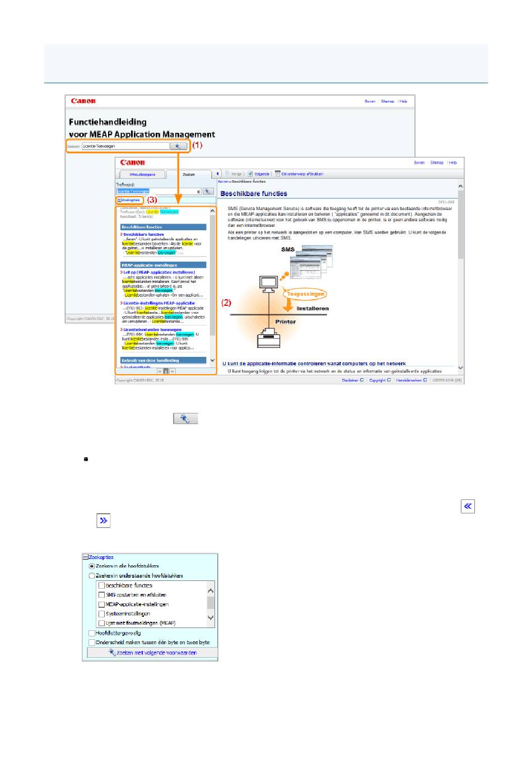This screenshot has width=532, height=758.
Task: Click the search button beside the Zoeken field
Action: click(178, 146)
